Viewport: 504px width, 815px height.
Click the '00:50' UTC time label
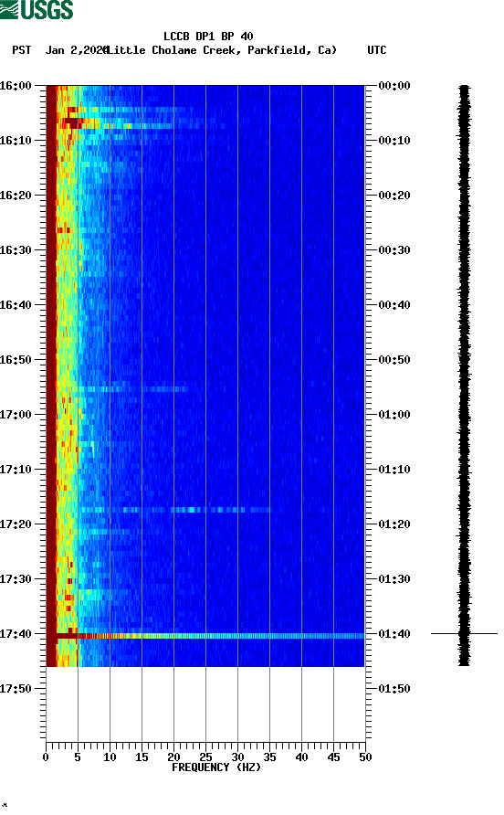(394, 360)
